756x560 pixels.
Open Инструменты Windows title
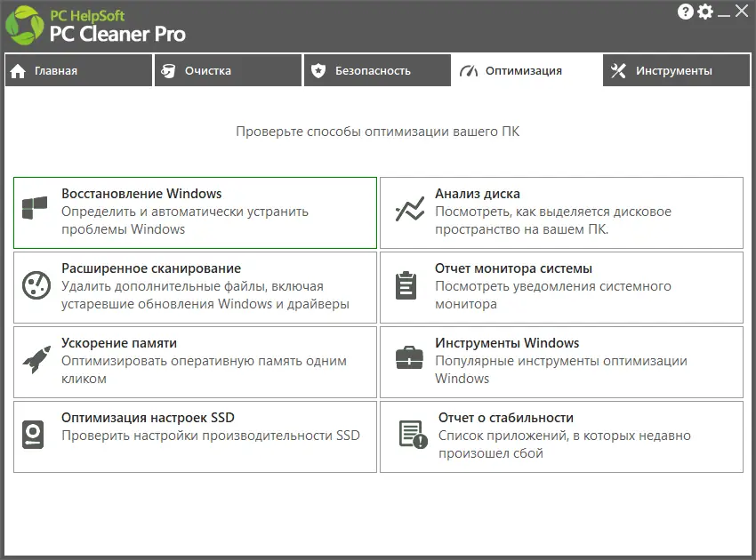507,343
